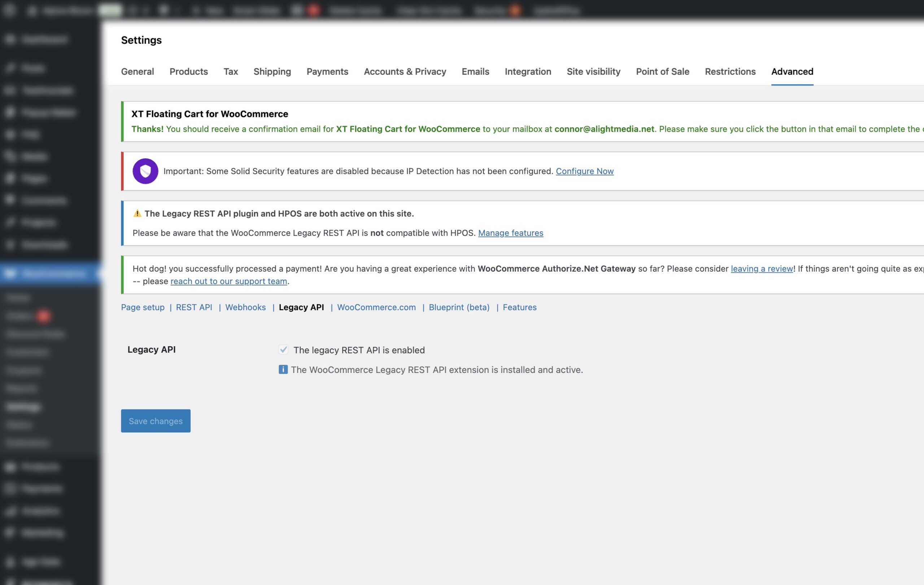Open the Point of Sale tab
Viewport: 924px width, 585px height.
(x=662, y=71)
